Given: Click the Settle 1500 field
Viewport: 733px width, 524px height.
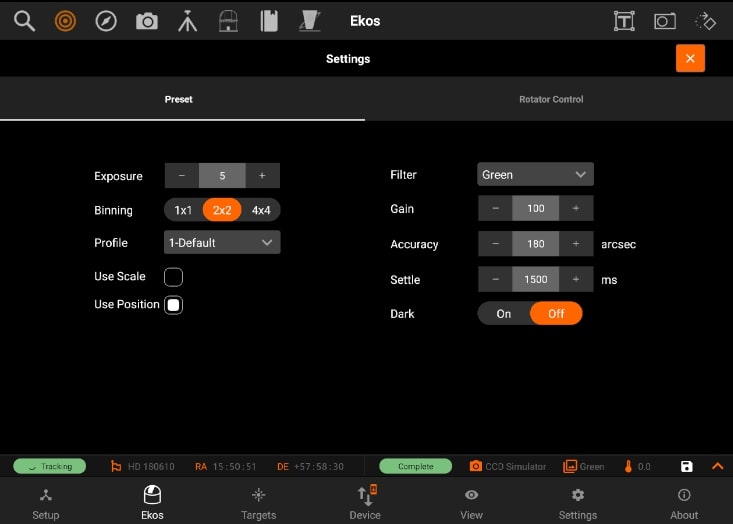Looking at the screenshot, I should [536, 279].
